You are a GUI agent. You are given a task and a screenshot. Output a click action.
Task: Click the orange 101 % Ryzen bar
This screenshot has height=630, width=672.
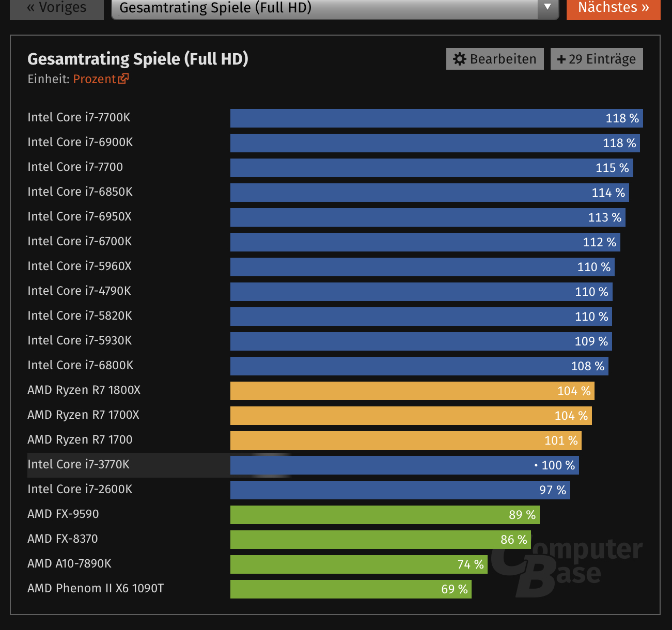[406, 440]
